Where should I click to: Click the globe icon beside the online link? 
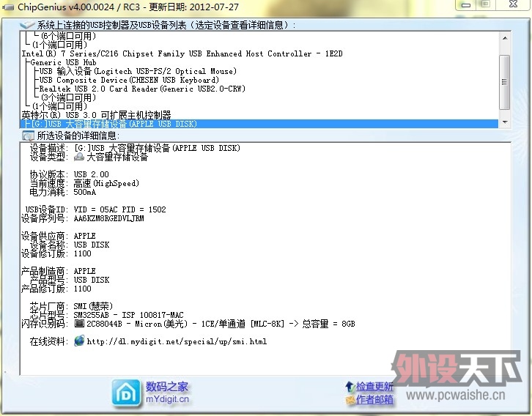(79, 341)
